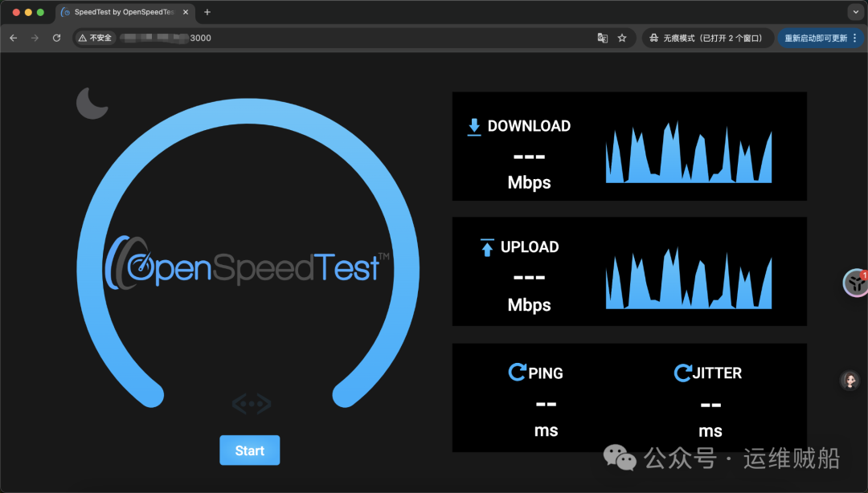Focus the address bar showing port 3000
Viewport: 868px width, 493px height.
tap(354, 38)
